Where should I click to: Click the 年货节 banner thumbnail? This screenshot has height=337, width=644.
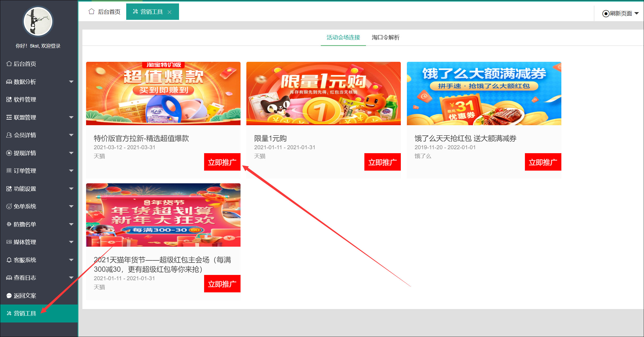pyautogui.click(x=163, y=215)
